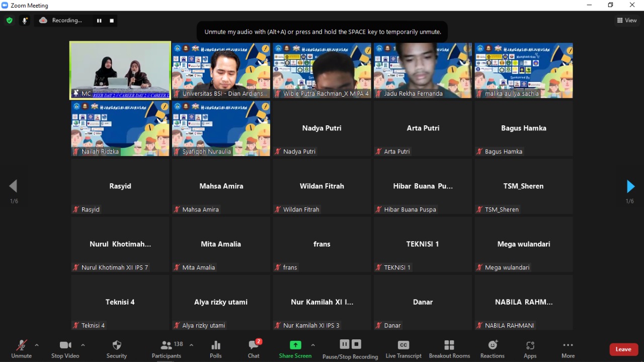Expand video options arrow beside Stop Video

pos(83,345)
